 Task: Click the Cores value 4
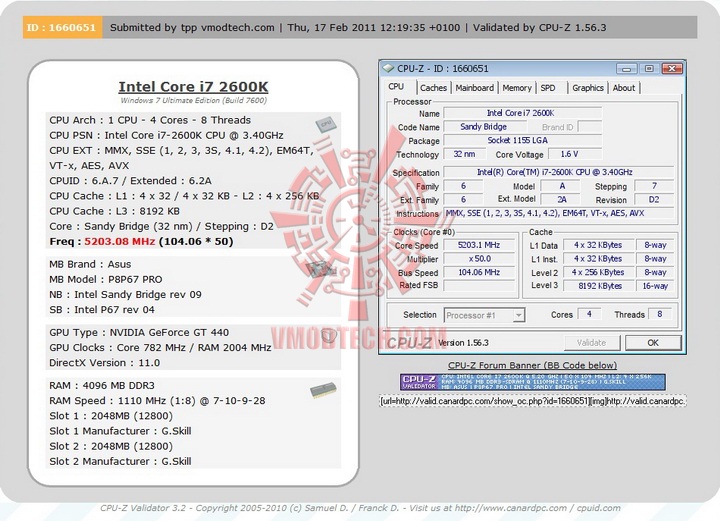pyautogui.click(x=589, y=314)
